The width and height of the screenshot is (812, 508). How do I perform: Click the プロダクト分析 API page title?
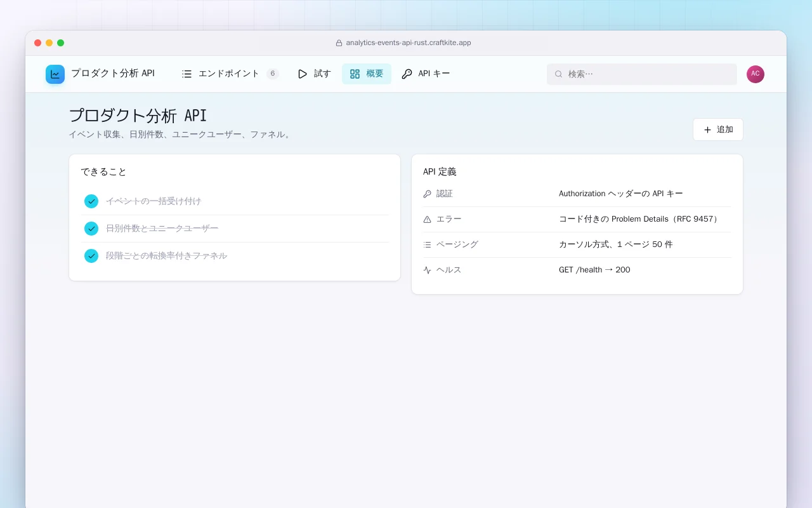coord(138,116)
